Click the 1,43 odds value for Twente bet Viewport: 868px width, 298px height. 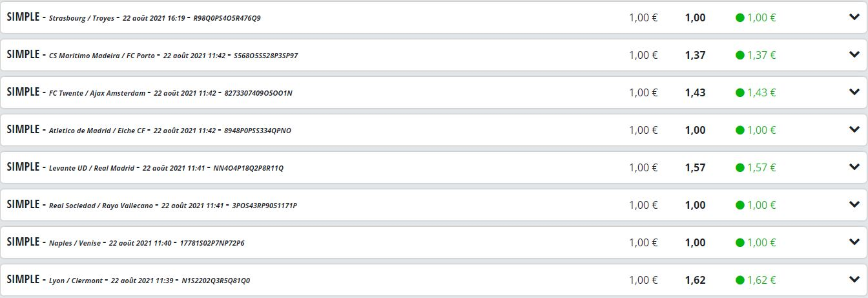coord(695,93)
